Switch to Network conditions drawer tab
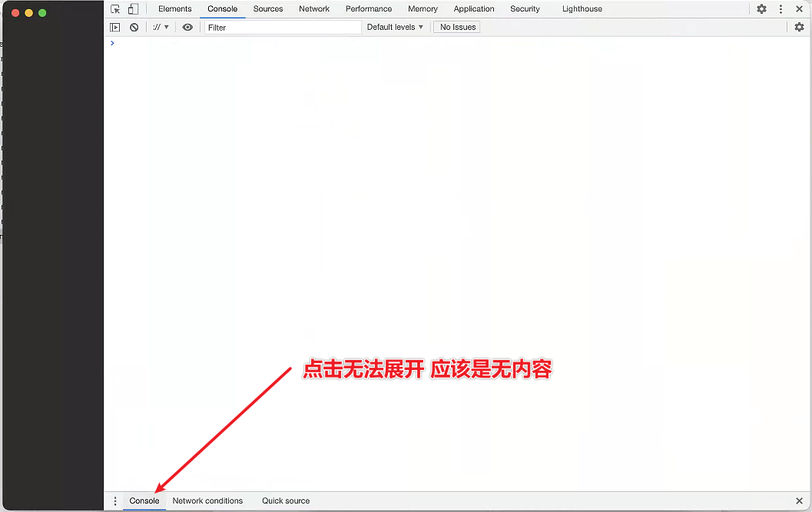The image size is (812, 512). [207, 500]
